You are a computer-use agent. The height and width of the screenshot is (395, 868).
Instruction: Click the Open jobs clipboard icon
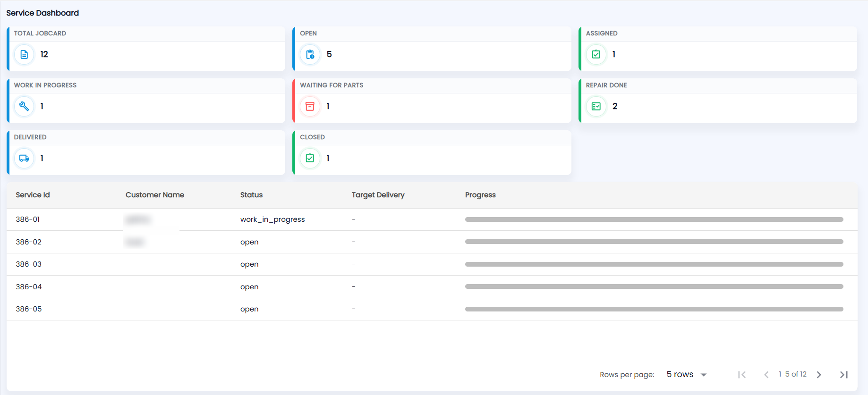(x=310, y=54)
